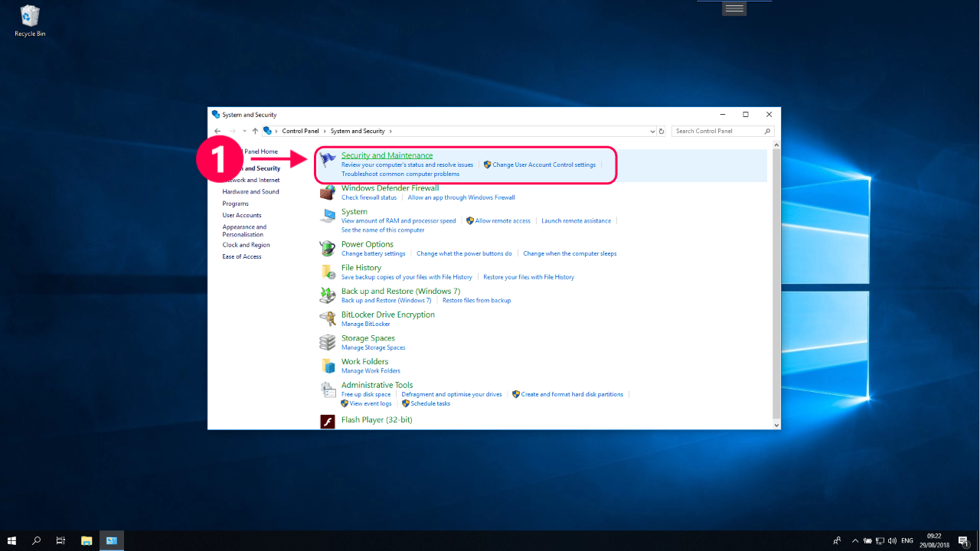The height and width of the screenshot is (551, 980).
Task: Click the vertical scrollbar down arrow
Action: tap(776, 425)
